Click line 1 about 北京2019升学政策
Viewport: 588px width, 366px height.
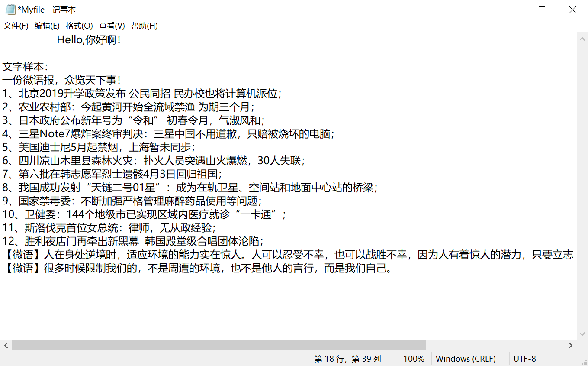click(142, 94)
